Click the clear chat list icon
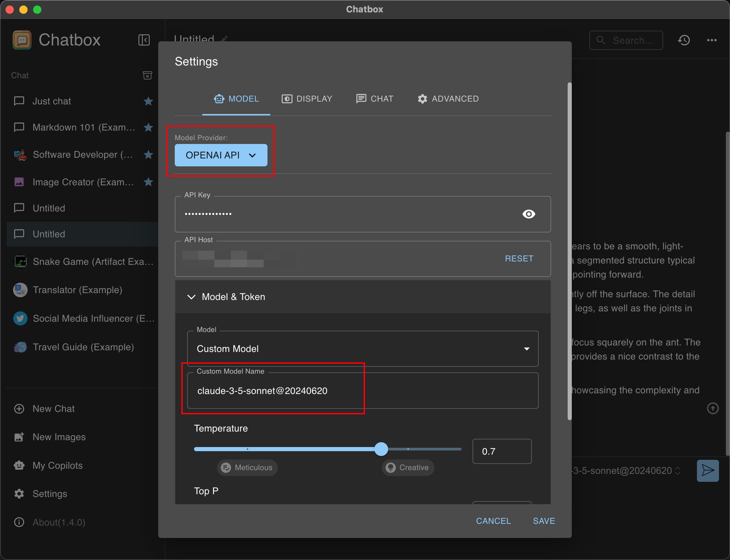This screenshot has height=560, width=730. [148, 75]
